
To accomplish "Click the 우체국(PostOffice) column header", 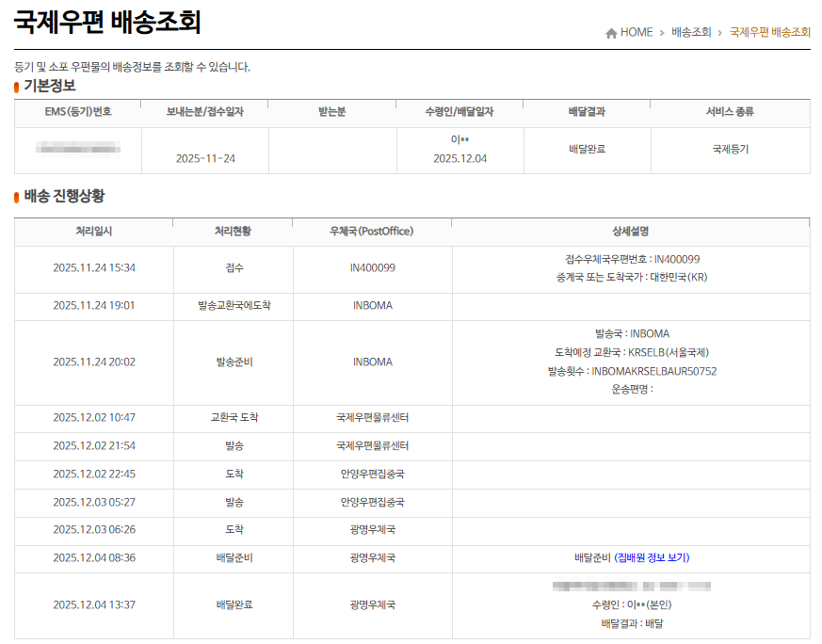I will [372, 231].
